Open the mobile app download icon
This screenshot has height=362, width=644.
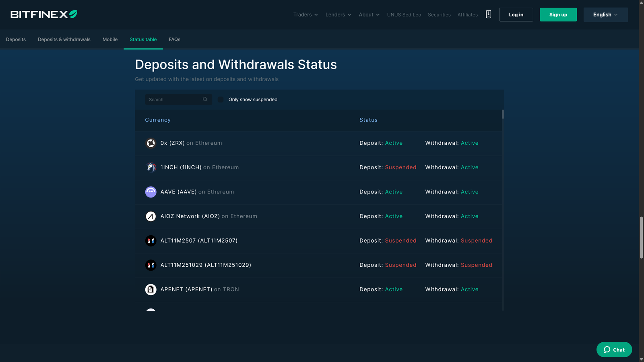[488, 14]
